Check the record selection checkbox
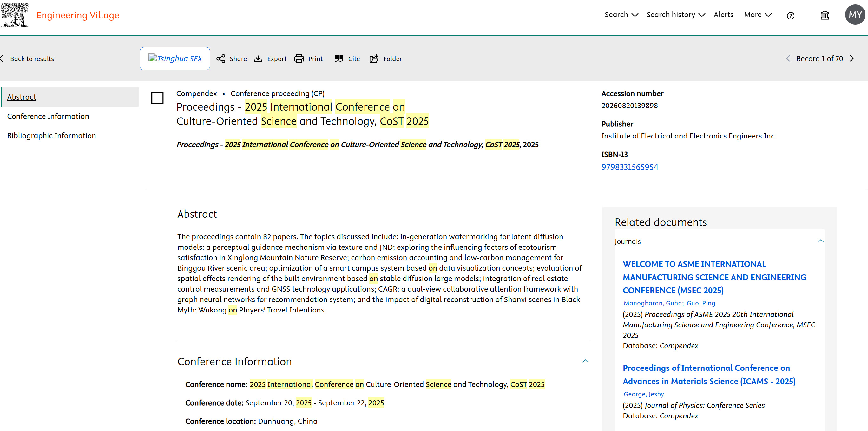The width and height of the screenshot is (868, 431). click(157, 98)
